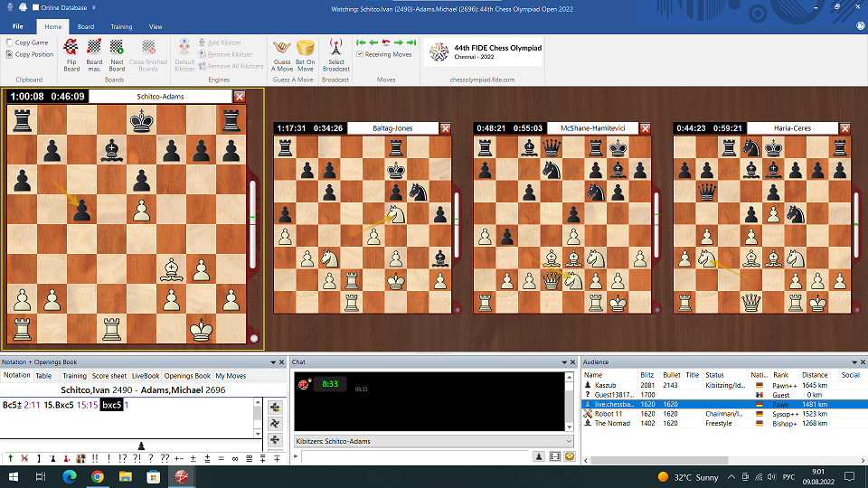Click the red X delete annotation icon

pyautogui.click(x=24, y=458)
